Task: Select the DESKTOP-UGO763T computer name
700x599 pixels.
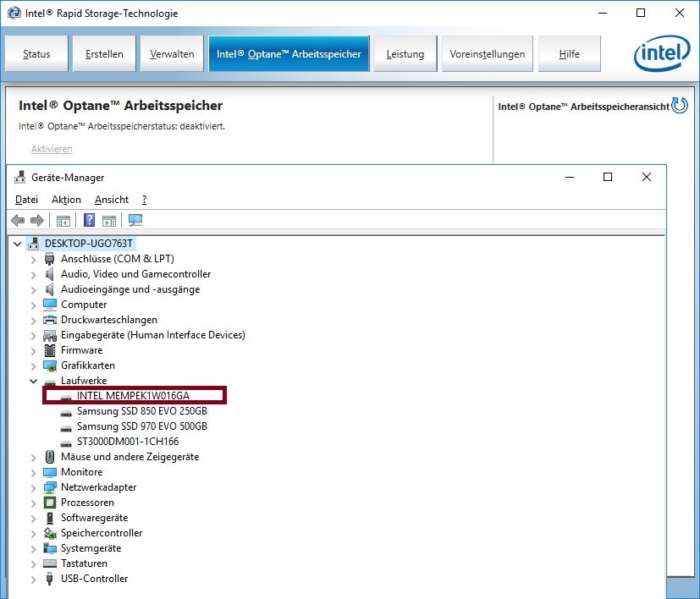Action: click(88, 244)
